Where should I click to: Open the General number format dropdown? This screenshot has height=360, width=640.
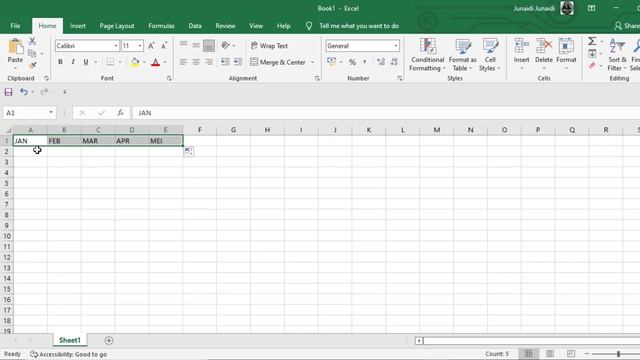[x=396, y=46]
